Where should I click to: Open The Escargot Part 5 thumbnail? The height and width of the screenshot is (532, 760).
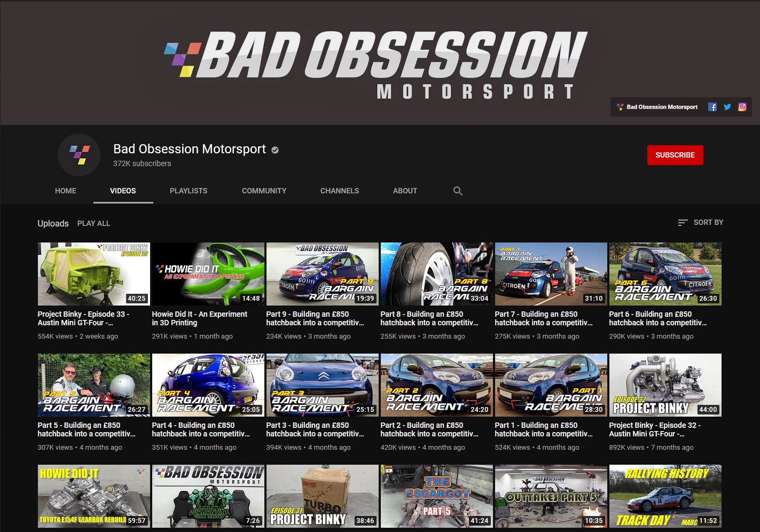[436, 496]
